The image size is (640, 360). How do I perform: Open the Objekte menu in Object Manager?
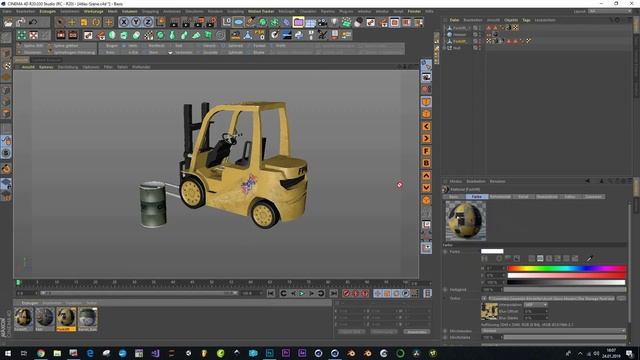tap(511, 20)
